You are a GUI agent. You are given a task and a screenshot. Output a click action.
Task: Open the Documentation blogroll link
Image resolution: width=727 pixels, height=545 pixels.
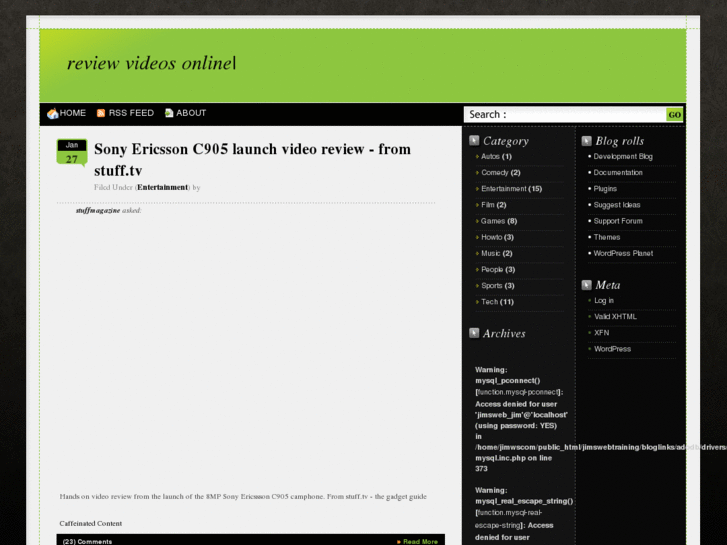point(618,173)
